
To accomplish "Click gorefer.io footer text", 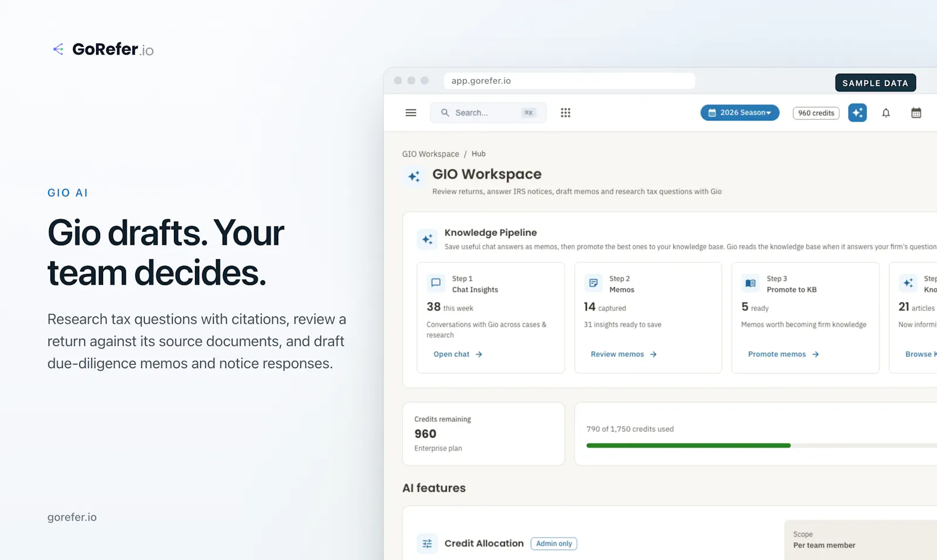I will click(72, 517).
